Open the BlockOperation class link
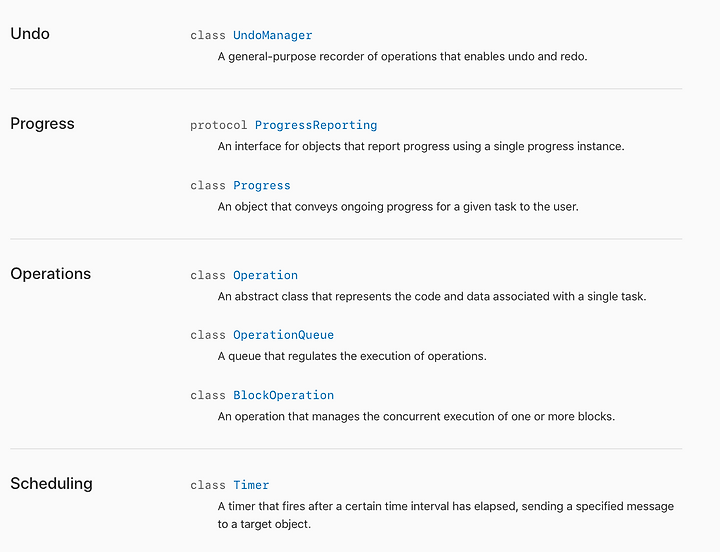This screenshot has width=720, height=552. pos(283,395)
